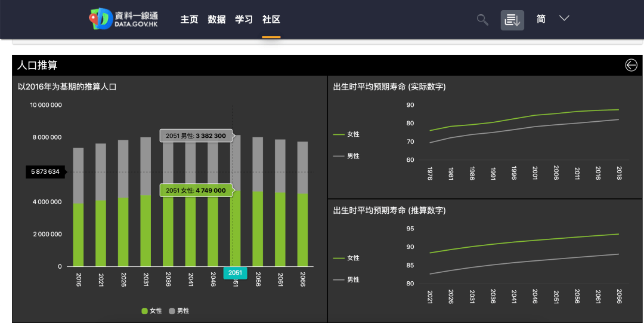The width and height of the screenshot is (644, 323).
Task: Hide 男性 line in actual life expectancy legend
Action: point(347,156)
